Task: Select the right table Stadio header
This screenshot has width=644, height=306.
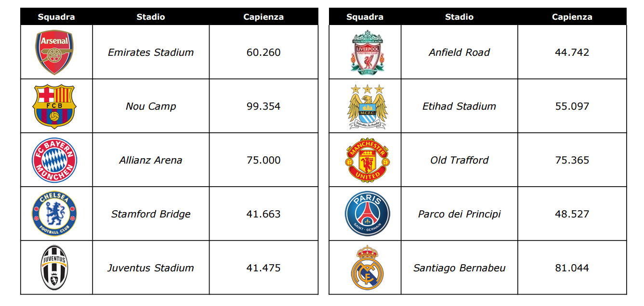Action: (460, 17)
